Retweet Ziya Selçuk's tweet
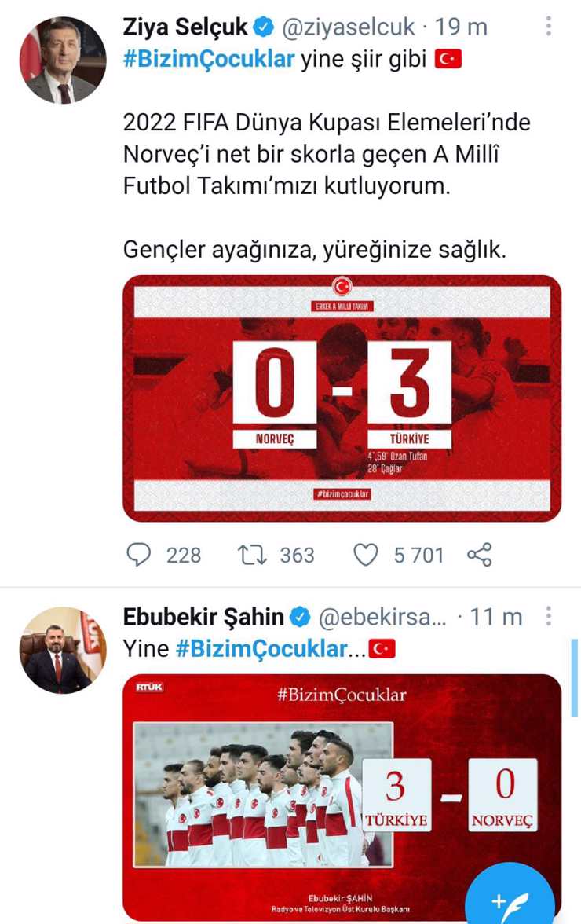581x924 pixels. [x=252, y=555]
